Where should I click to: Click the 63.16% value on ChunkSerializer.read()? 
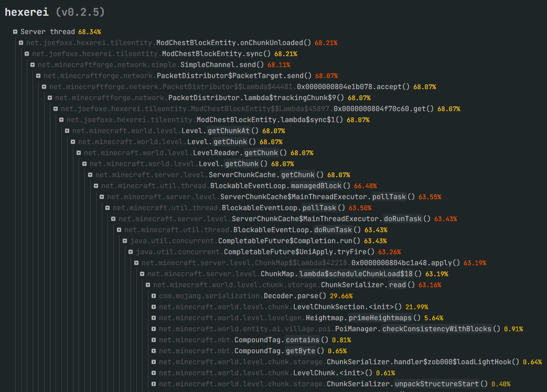pyautogui.click(x=430, y=285)
